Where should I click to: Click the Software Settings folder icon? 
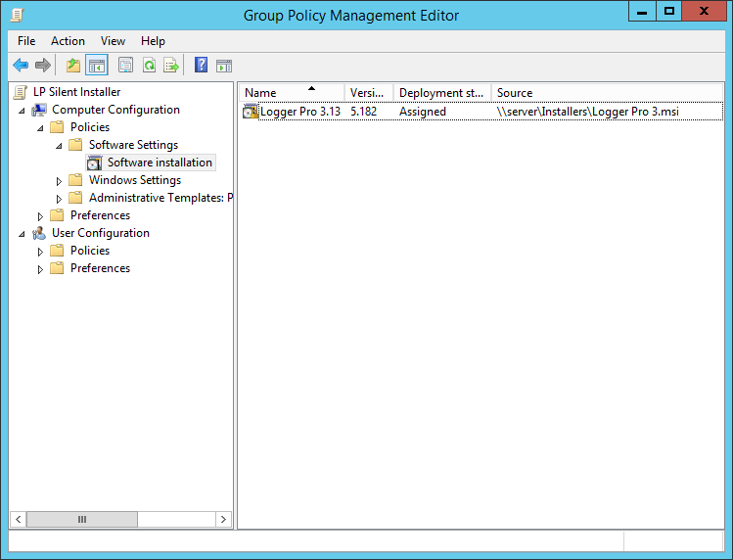(75, 145)
